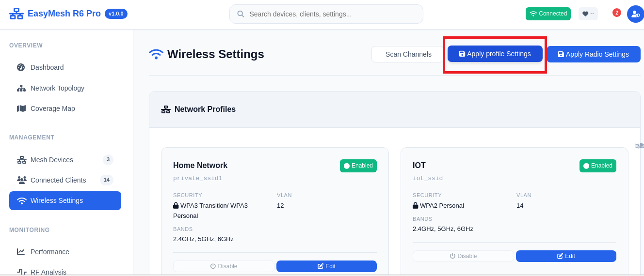This screenshot has height=276, width=644.
Task: Edit the IOT profile
Action: tap(566, 256)
